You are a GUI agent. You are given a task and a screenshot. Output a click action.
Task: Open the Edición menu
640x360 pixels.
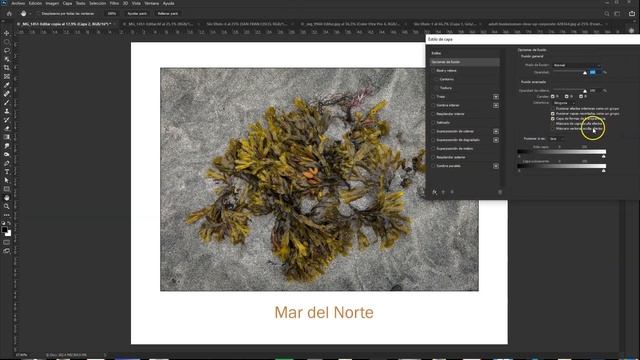[x=35, y=3]
